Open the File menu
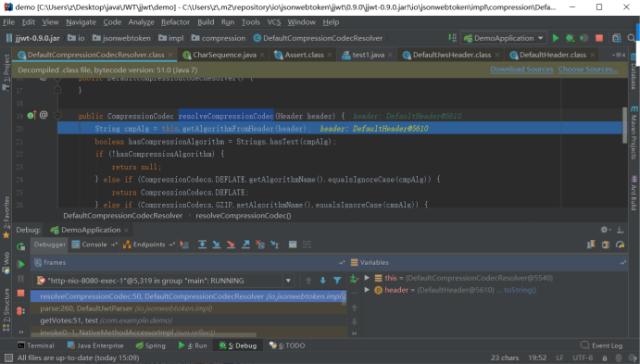 (8, 22)
